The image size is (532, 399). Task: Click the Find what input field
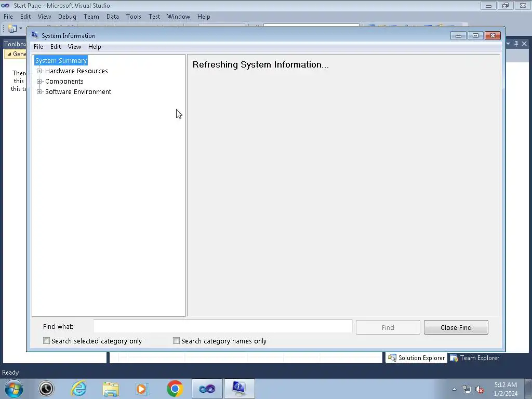222,326
